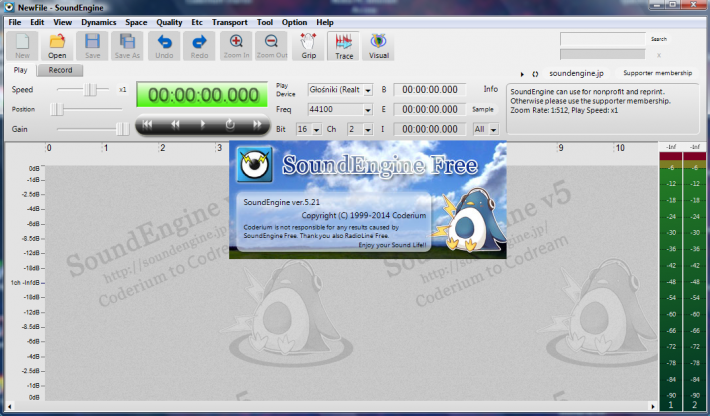Expand the All selection dropdown
The width and height of the screenshot is (710, 416).
point(494,129)
